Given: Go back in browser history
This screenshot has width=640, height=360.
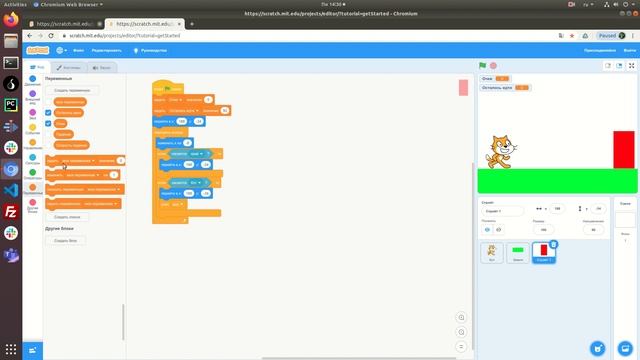Looking at the screenshot, I should coord(29,36).
